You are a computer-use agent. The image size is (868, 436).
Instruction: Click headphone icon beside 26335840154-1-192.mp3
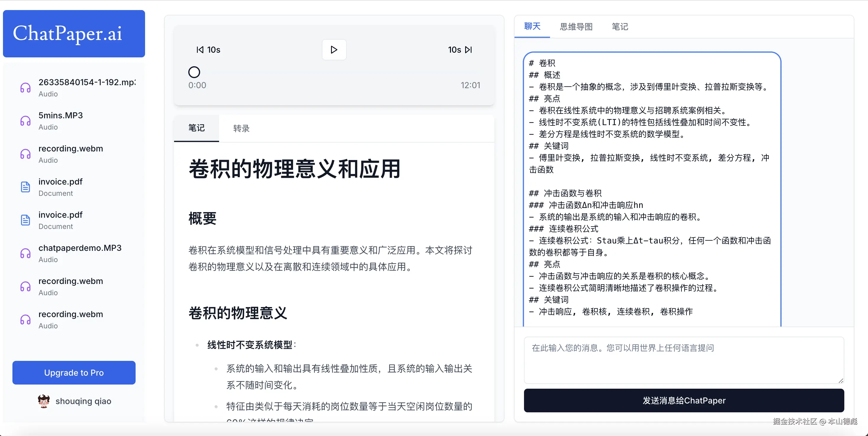click(x=26, y=88)
